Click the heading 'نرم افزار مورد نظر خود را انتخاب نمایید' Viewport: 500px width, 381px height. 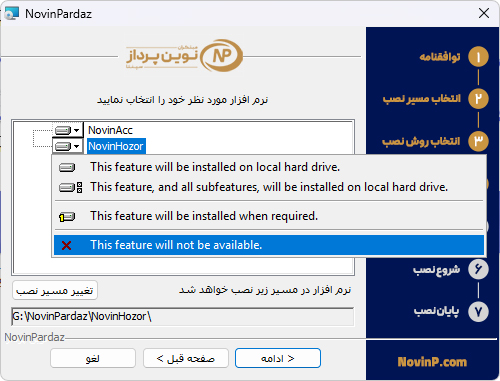click(183, 100)
